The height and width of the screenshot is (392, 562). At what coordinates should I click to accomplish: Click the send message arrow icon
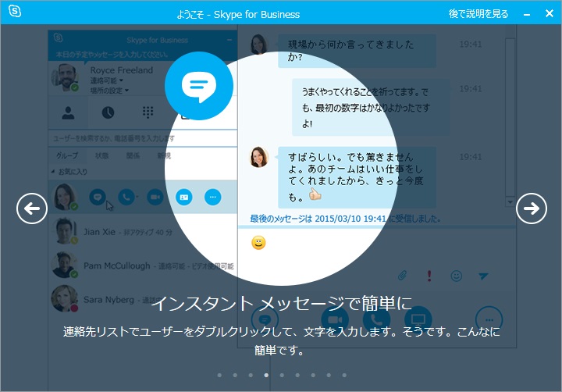483,276
